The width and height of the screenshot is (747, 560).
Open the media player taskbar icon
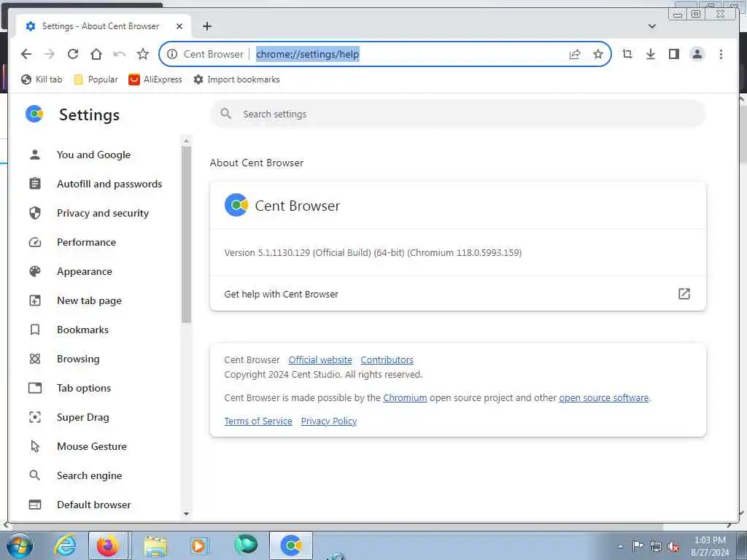pyautogui.click(x=198, y=545)
